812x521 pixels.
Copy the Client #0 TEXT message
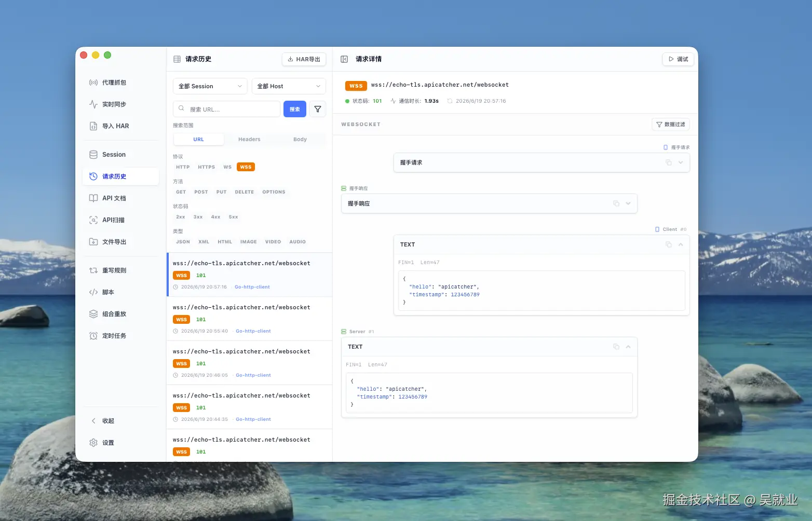pos(669,244)
